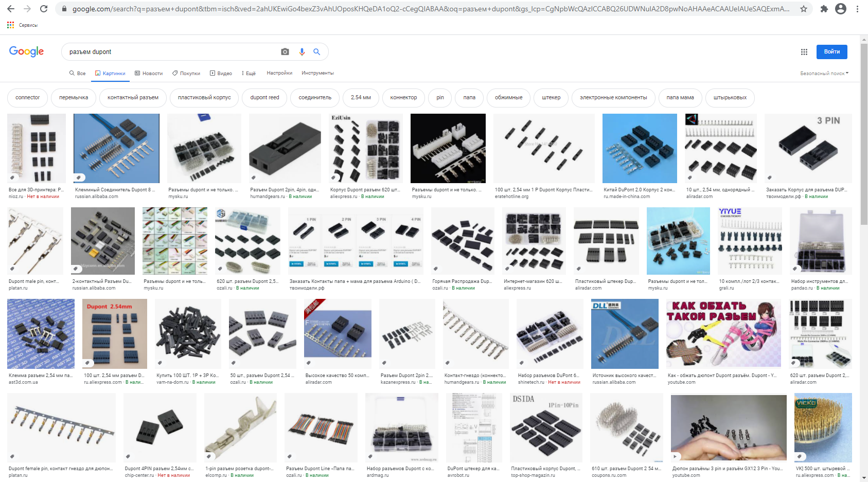Search by image with the camera icon

(x=285, y=51)
